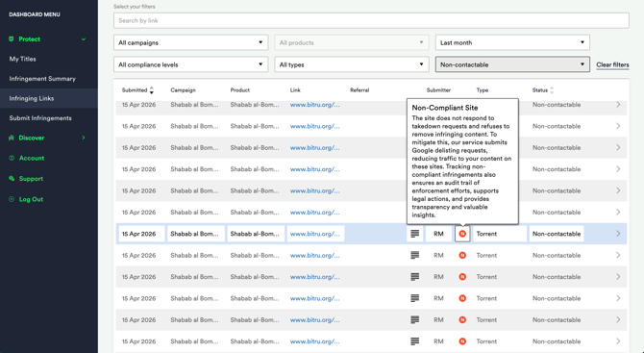The image size is (644, 353).
Task: Expand the Discover menu chevron
Action: pyautogui.click(x=84, y=138)
